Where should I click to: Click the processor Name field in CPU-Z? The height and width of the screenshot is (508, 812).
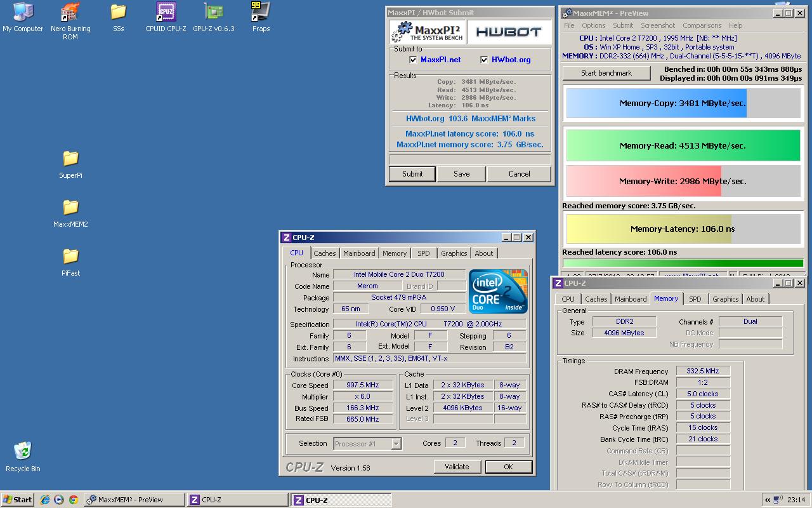[400, 275]
